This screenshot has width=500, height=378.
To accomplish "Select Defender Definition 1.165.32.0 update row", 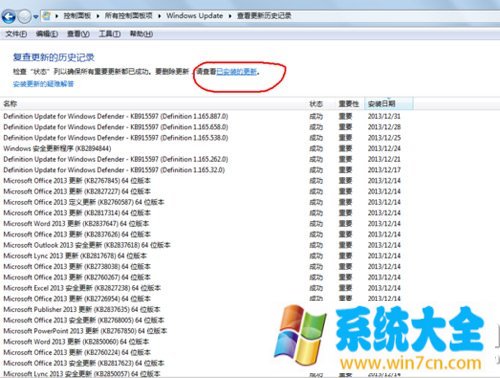I will (x=202, y=170).
